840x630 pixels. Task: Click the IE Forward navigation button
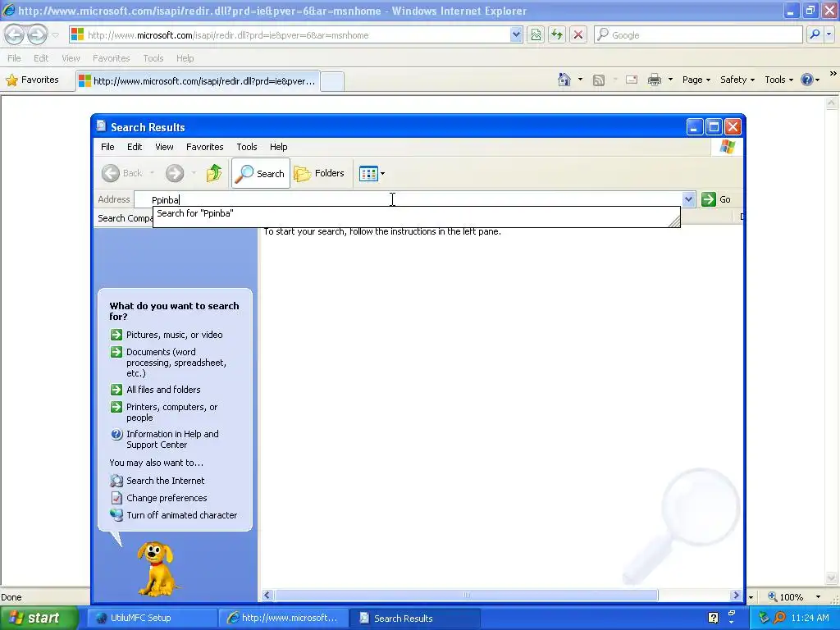(37, 34)
